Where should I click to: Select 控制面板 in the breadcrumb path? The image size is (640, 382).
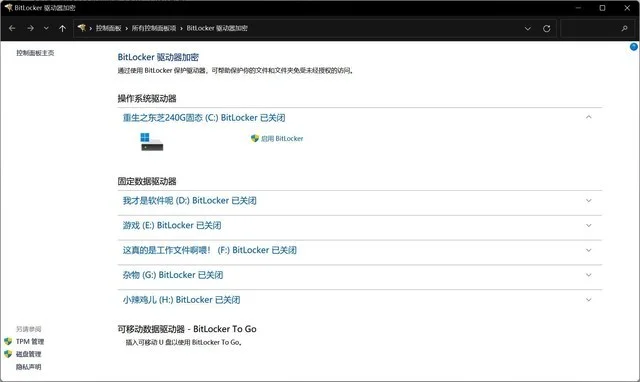coord(109,28)
